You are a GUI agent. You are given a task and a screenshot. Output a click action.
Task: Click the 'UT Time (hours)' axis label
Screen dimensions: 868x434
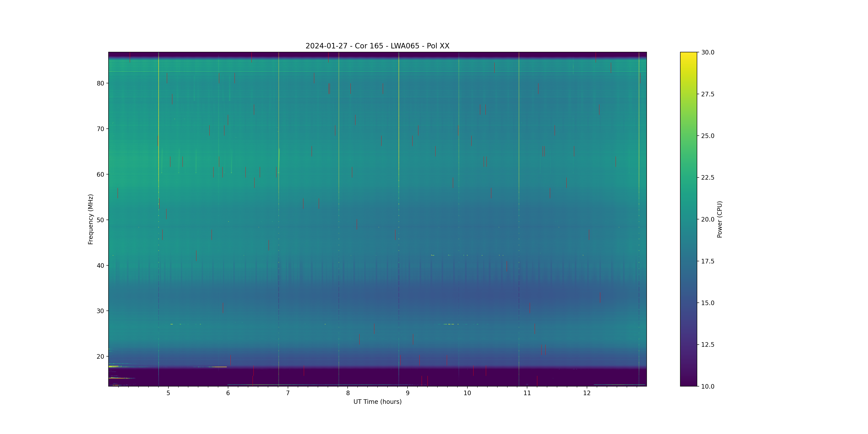coord(377,402)
